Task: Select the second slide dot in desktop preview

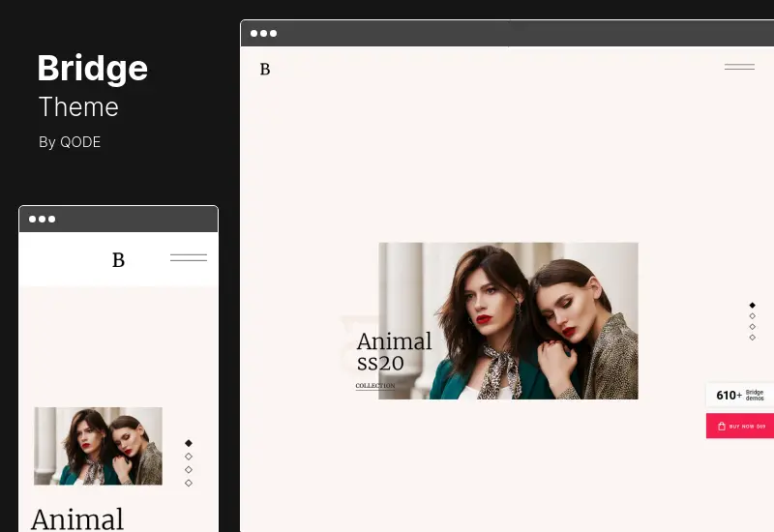Action: pos(753,316)
